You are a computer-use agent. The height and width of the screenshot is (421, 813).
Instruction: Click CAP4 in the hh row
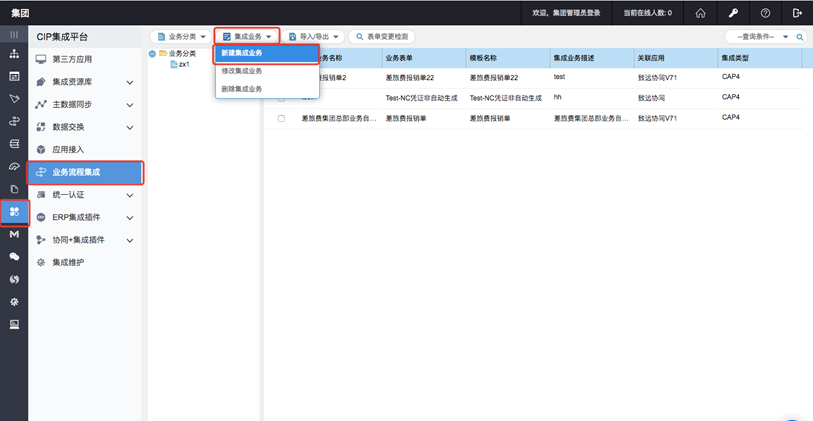pyautogui.click(x=731, y=97)
